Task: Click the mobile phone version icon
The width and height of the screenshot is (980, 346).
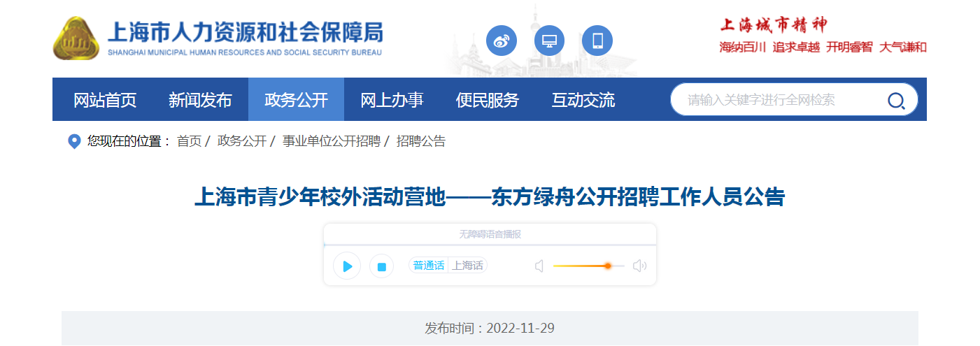Action: (597, 41)
